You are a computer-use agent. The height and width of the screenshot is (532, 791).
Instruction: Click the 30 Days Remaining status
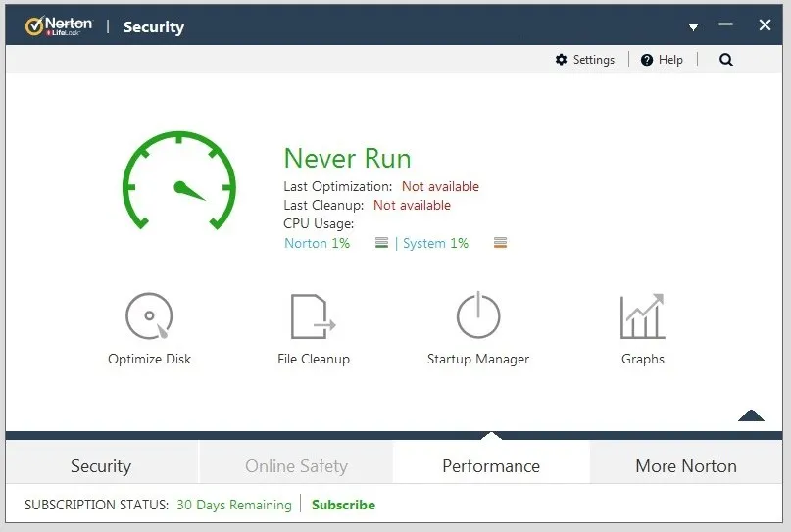[234, 505]
